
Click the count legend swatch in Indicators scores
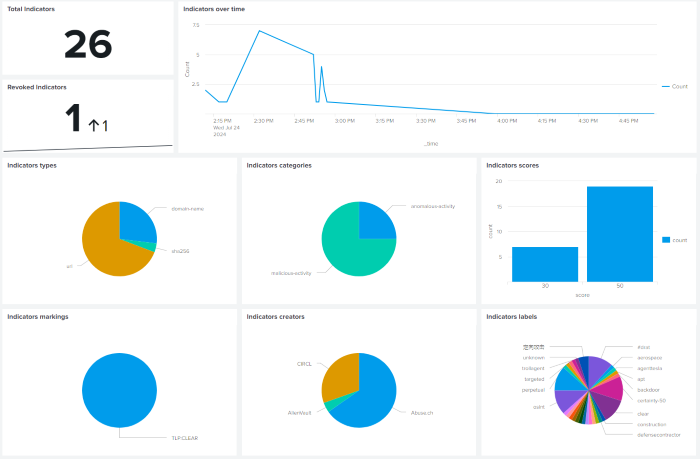click(666, 240)
